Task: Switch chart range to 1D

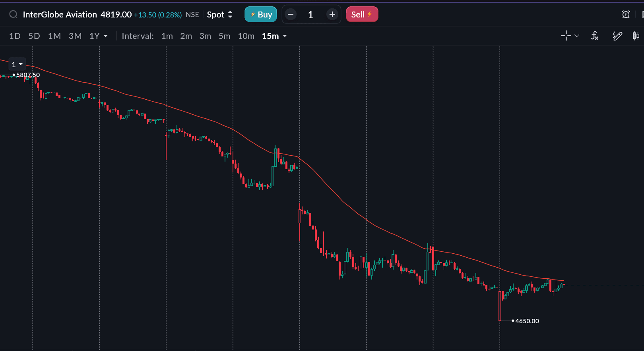Action: click(15, 36)
